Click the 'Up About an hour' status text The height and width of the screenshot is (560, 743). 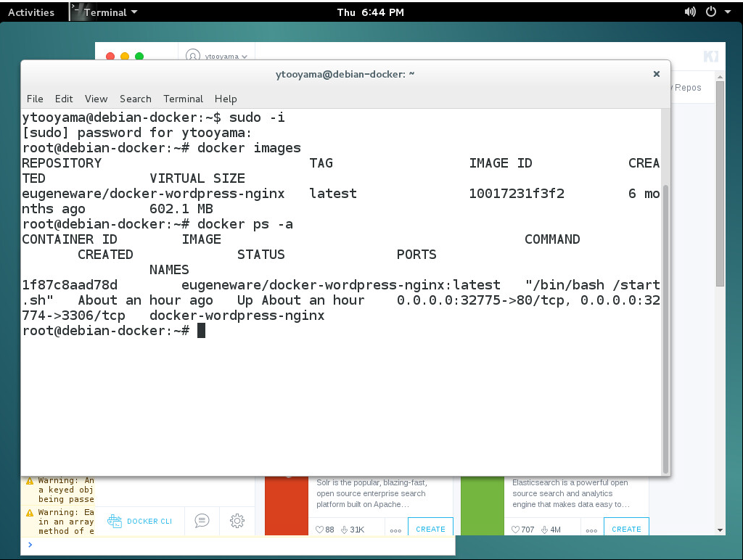301,300
